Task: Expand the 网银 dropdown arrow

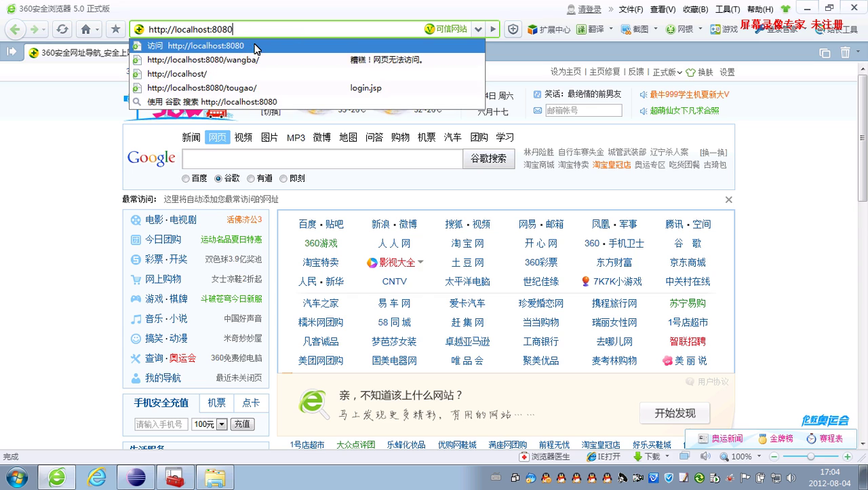Action: click(x=699, y=29)
